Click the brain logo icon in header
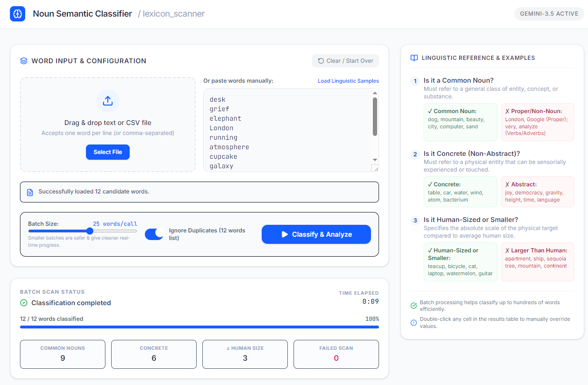This screenshot has height=385, width=588. (18, 14)
